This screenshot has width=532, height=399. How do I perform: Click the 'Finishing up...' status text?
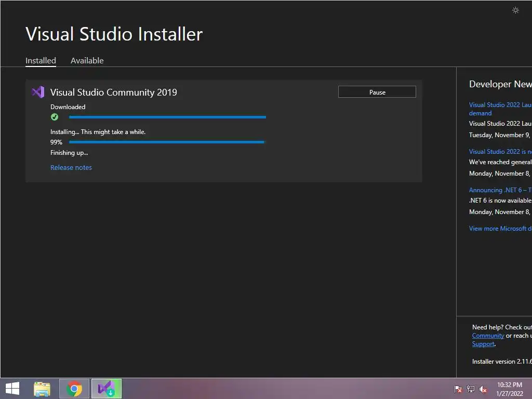(x=69, y=153)
